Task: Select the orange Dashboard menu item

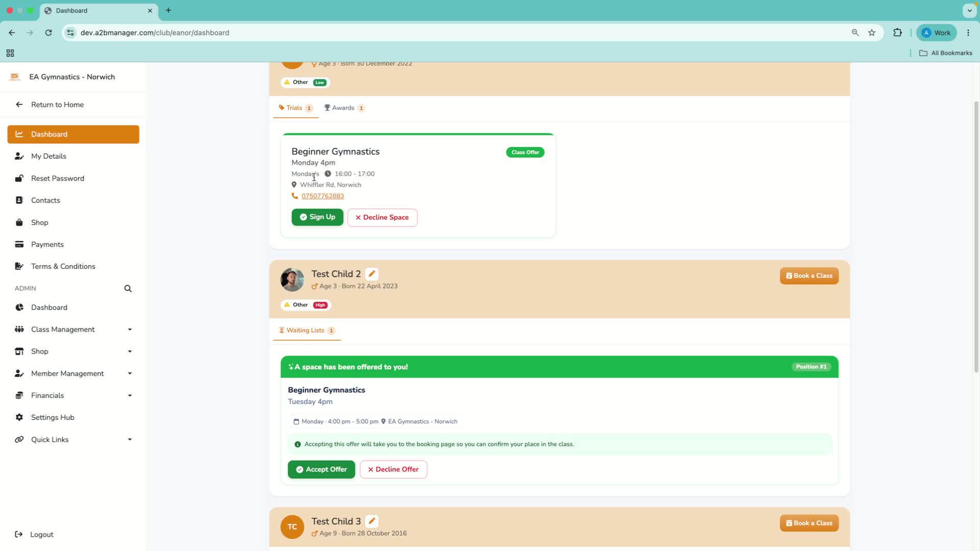Action: [x=73, y=134]
